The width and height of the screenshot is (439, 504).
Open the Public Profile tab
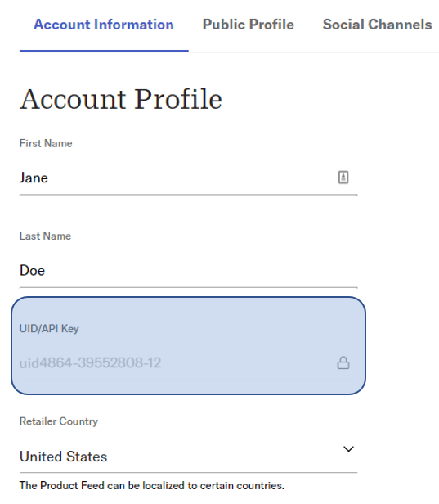pyautogui.click(x=248, y=25)
